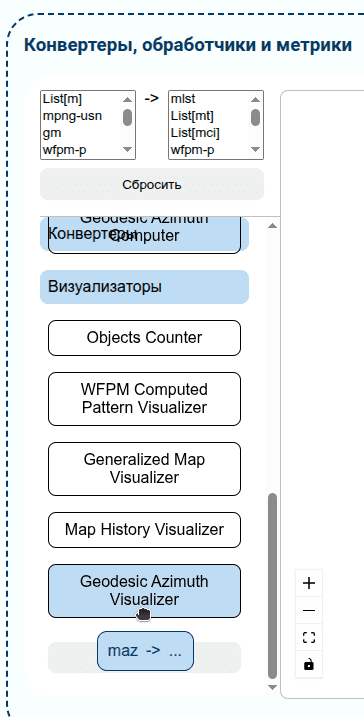Screen dimensions: 364x717
Task: Click Geodesic Azimuth Computer item
Action: tap(144, 235)
